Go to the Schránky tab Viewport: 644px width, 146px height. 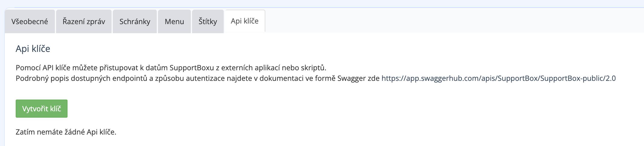coord(135,22)
